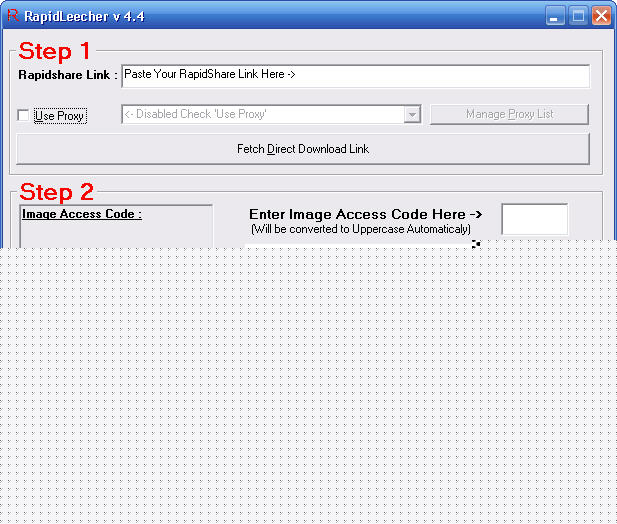Open the disabled proxy dropdown arrow
This screenshot has height=524, width=617.
(412, 114)
